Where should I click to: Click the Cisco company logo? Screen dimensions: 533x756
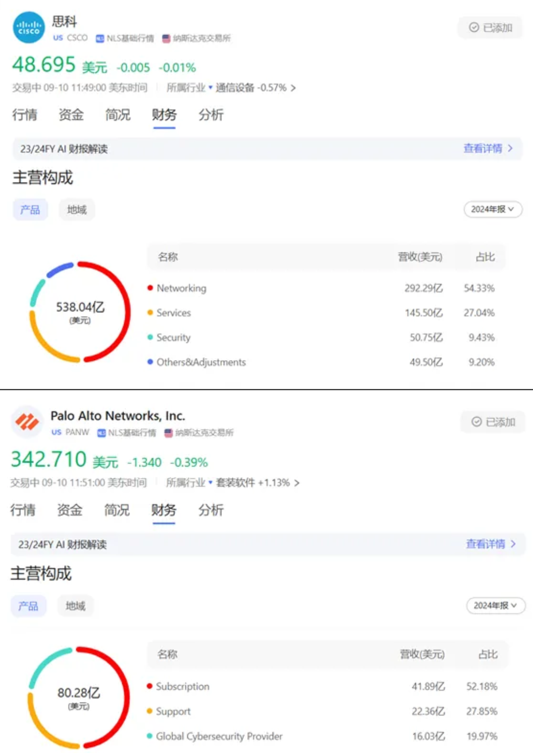[29, 28]
